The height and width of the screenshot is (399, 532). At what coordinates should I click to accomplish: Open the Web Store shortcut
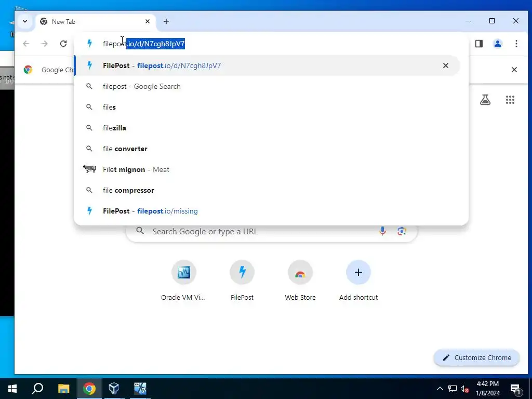pos(300,281)
